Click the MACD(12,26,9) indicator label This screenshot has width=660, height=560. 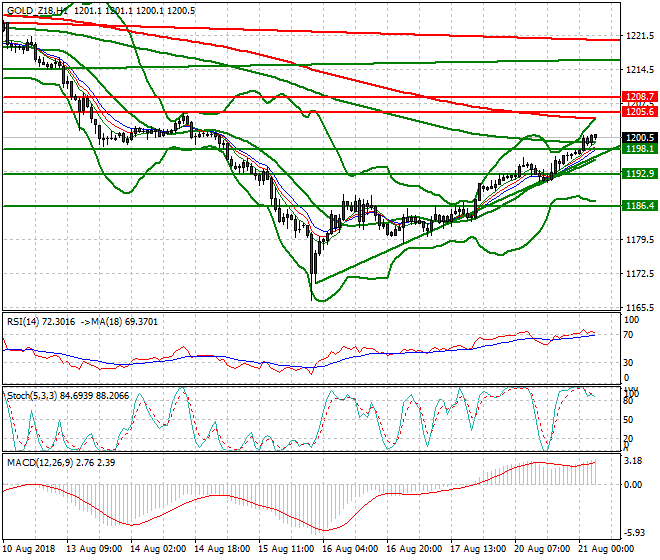click(x=40, y=463)
